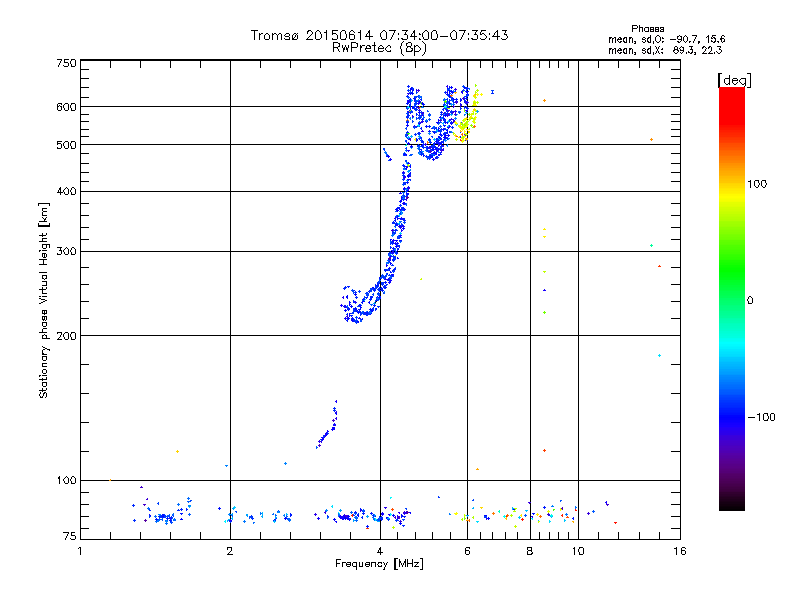Click the '8' x-axis tick label
The width and height of the screenshot is (800, 600).
pyautogui.click(x=530, y=551)
